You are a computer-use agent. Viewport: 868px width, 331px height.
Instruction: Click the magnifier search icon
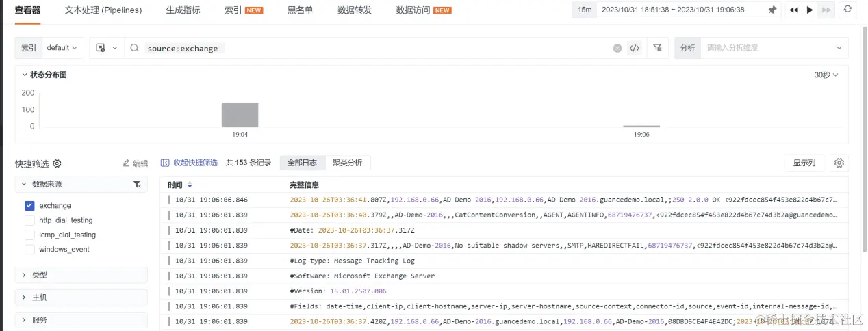pos(134,48)
